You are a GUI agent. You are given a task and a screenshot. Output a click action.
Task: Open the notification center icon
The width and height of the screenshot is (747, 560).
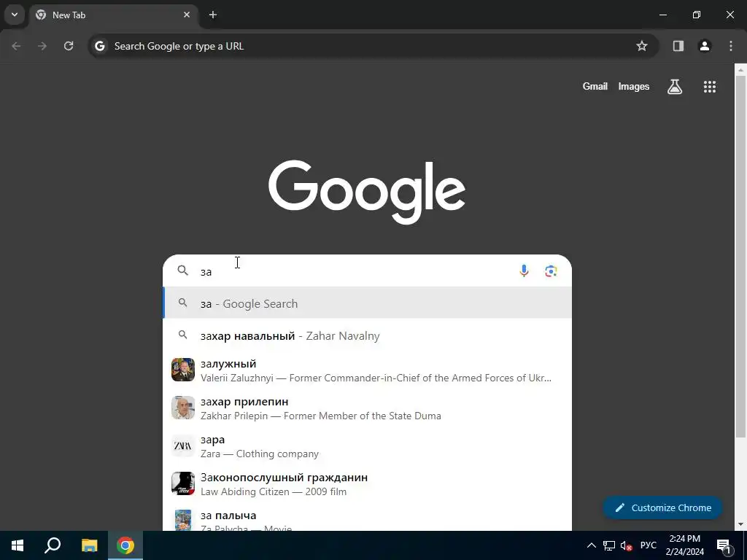(724, 545)
